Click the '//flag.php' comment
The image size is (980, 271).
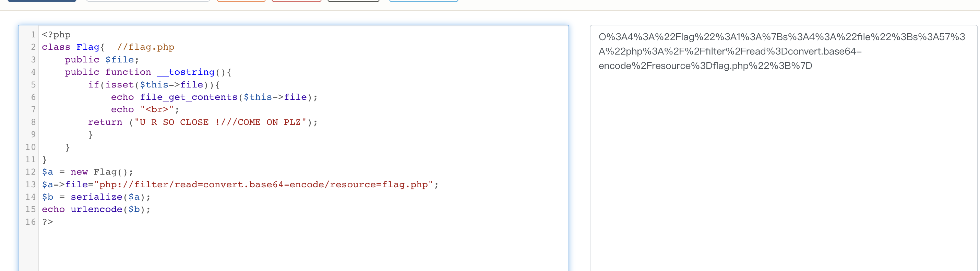click(145, 47)
